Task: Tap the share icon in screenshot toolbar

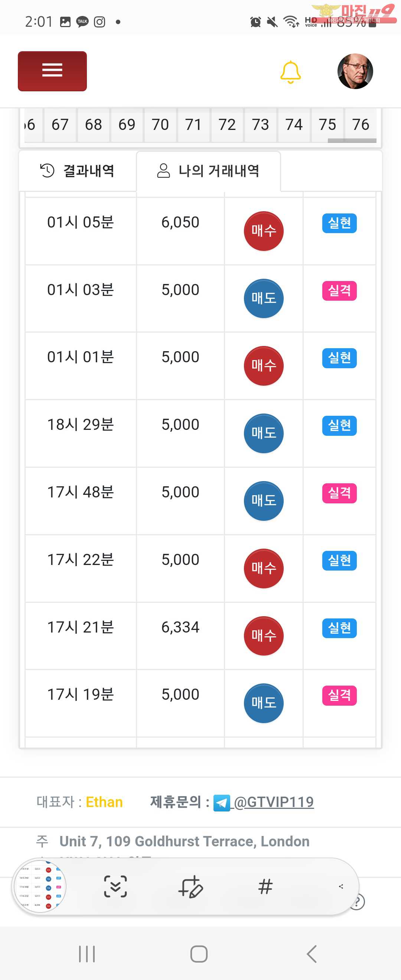Action: 341,886
